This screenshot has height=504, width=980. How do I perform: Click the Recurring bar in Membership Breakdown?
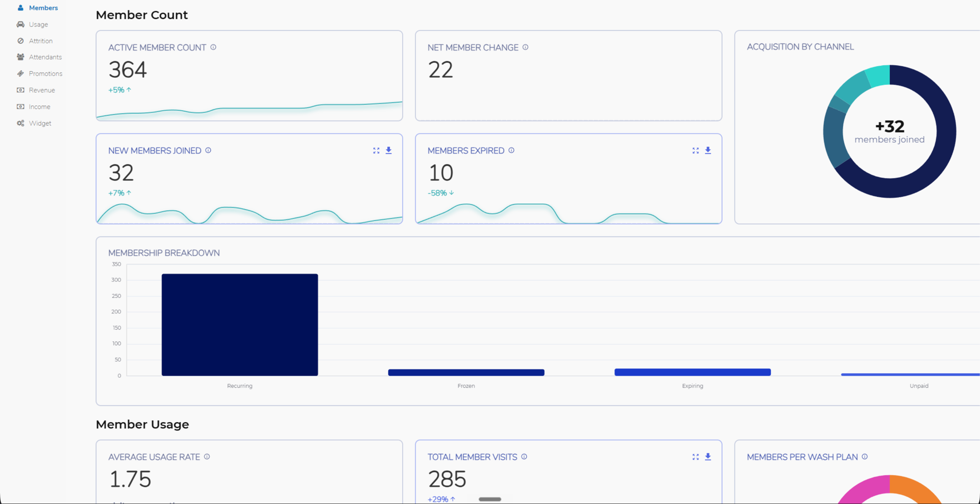pyautogui.click(x=240, y=325)
